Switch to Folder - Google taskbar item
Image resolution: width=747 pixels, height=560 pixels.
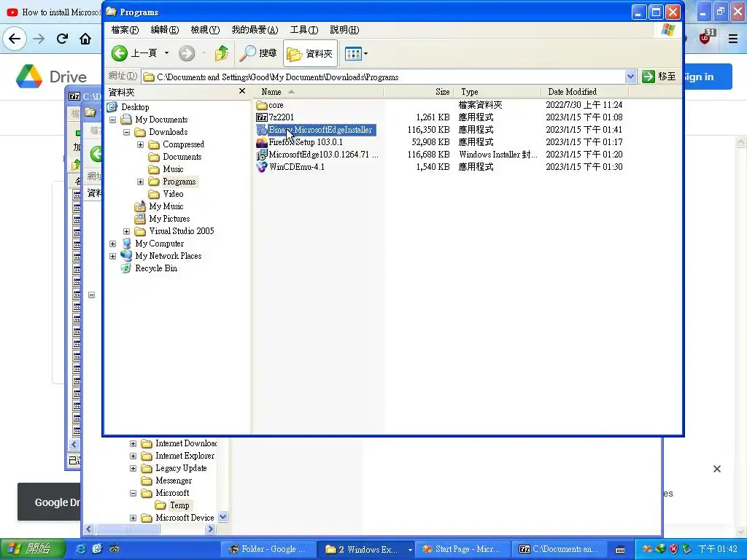[x=268, y=549]
